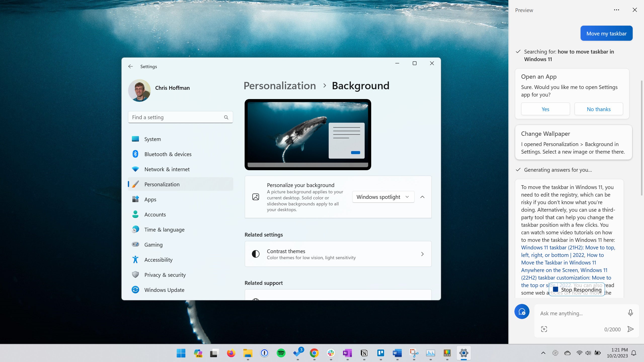Open Trello from the taskbar

pos(381,353)
